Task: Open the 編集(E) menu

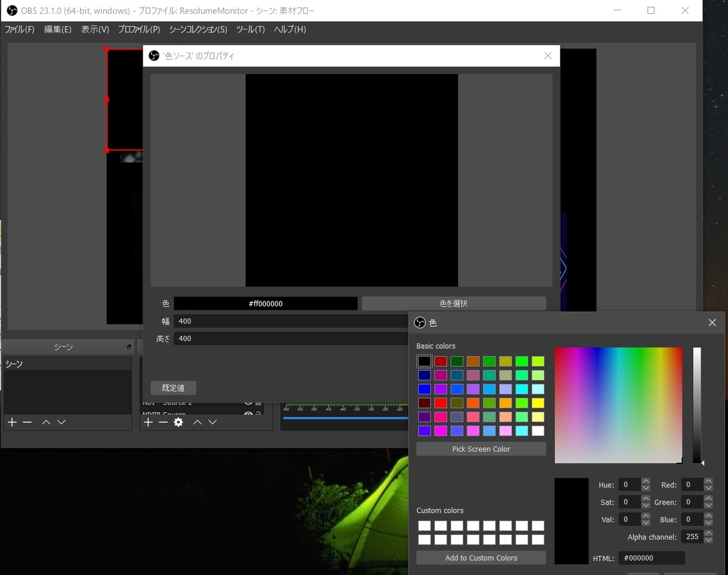Action: (58, 29)
